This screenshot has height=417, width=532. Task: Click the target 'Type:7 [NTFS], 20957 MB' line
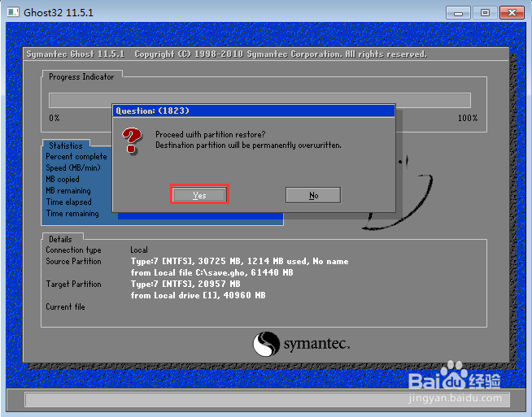[185, 285]
